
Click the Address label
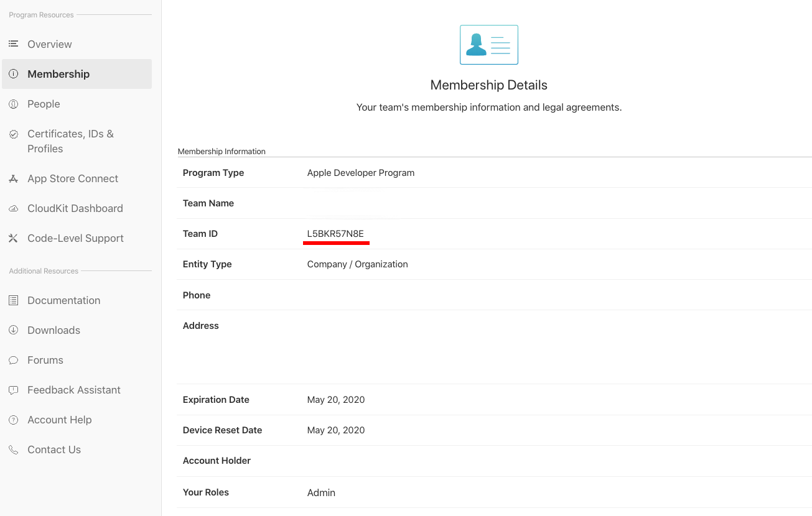click(201, 326)
